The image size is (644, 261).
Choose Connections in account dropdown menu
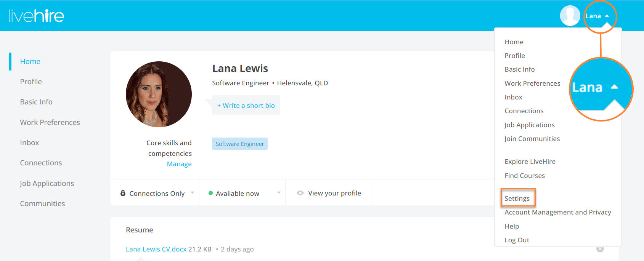coord(524,111)
